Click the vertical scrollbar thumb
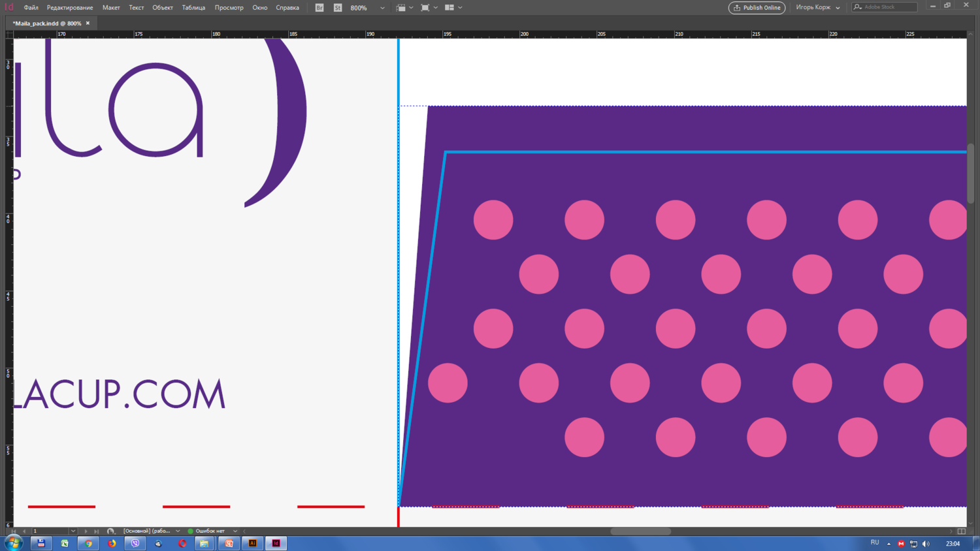Screen dimensions: 980x551 pos(972,173)
